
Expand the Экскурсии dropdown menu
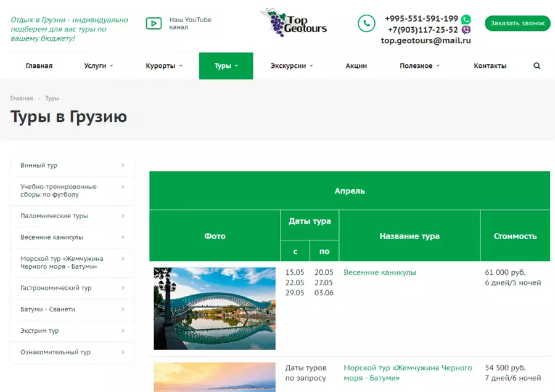[292, 66]
